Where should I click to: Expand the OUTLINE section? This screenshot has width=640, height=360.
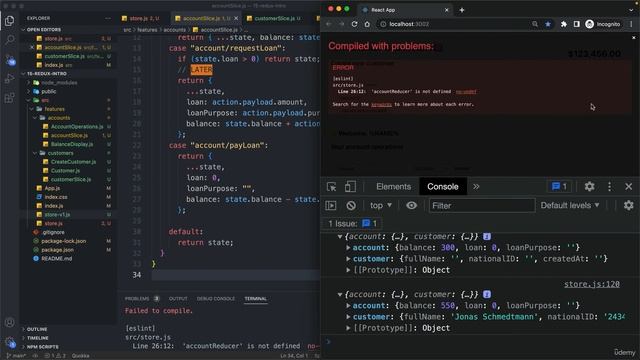tap(37, 329)
